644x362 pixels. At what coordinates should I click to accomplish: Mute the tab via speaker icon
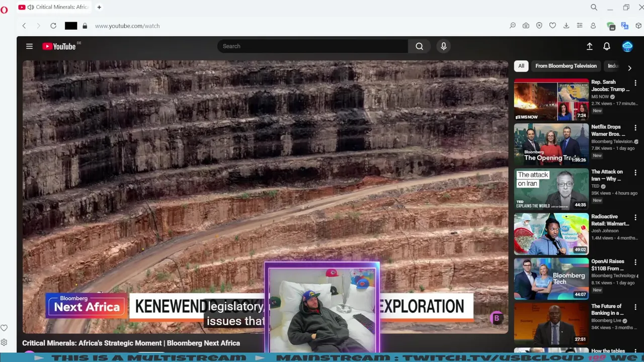click(31, 7)
